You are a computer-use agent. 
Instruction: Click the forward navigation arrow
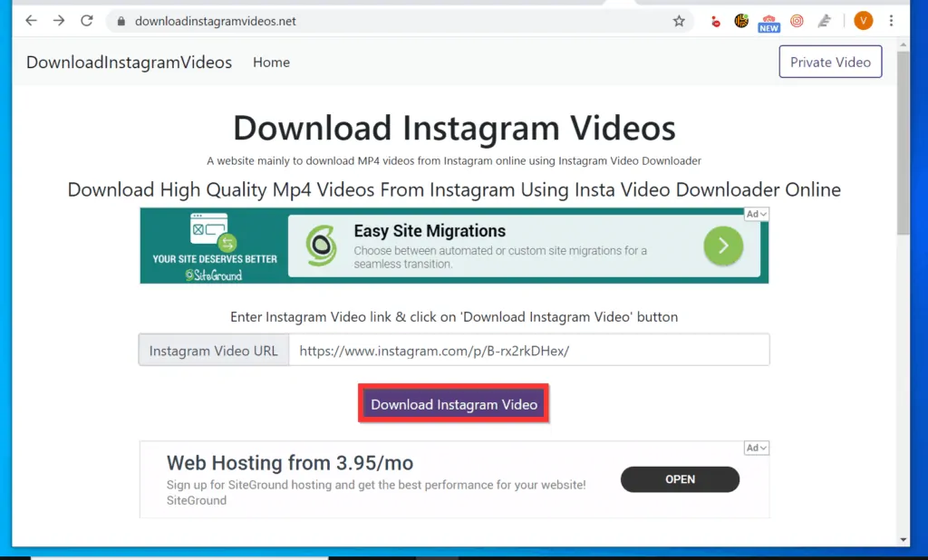(58, 20)
